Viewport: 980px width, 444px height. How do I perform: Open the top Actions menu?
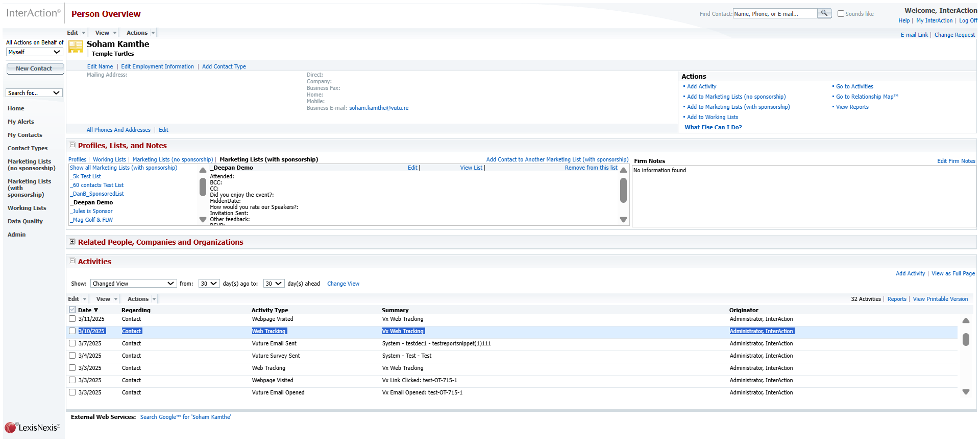click(140, 33)
